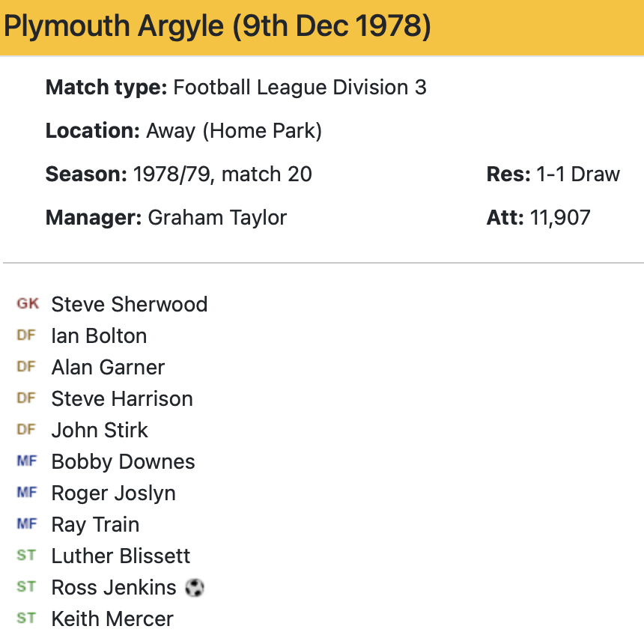The height and width of the screenshot is (644, 644).
Task: Click the MF badge next to Ray Train
Action: 26,524
